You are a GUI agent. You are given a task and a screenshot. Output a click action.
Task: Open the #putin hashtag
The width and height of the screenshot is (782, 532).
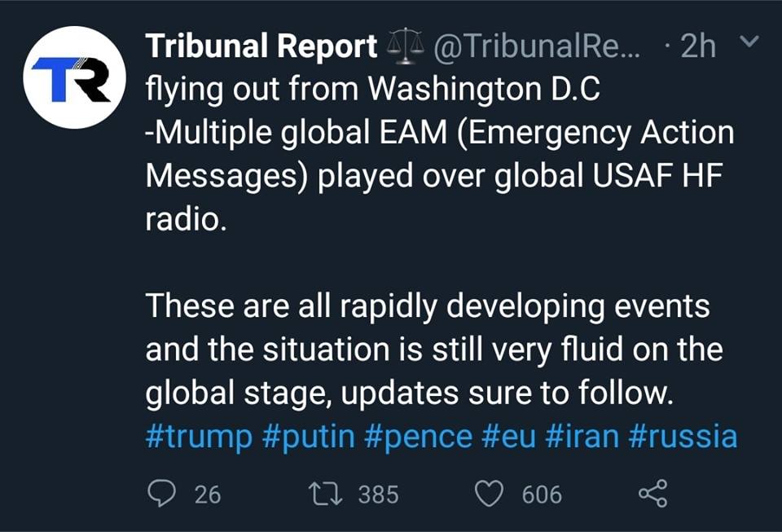coord(309,437)
